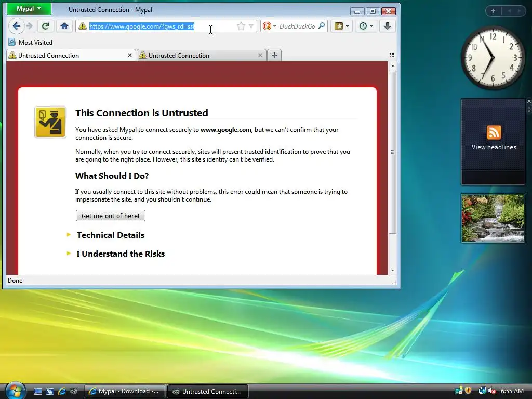This screenshot has width=532, height=399.
Task: Click the sidebar clock gadget
Action: point(493,58)
